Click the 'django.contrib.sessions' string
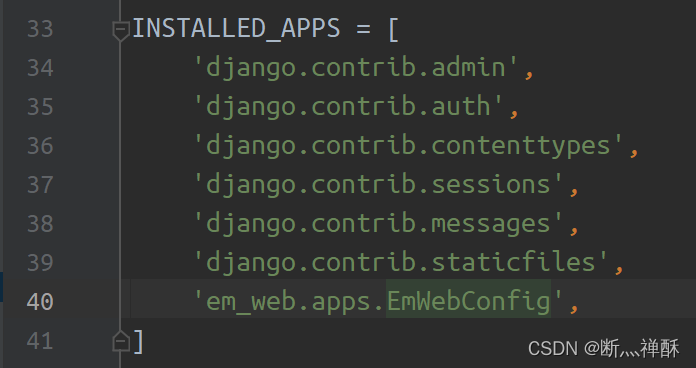The image size is (696, 368). [x=379, y=185]
